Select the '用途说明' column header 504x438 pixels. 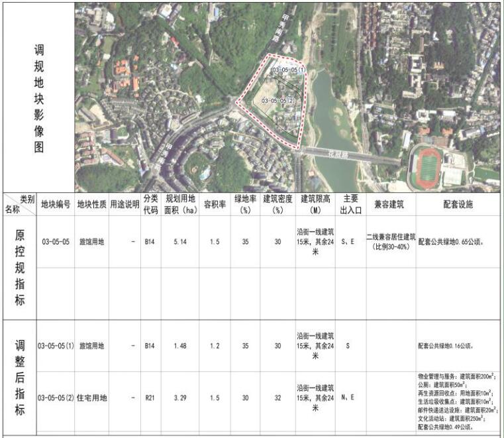[x=125, y=204]
